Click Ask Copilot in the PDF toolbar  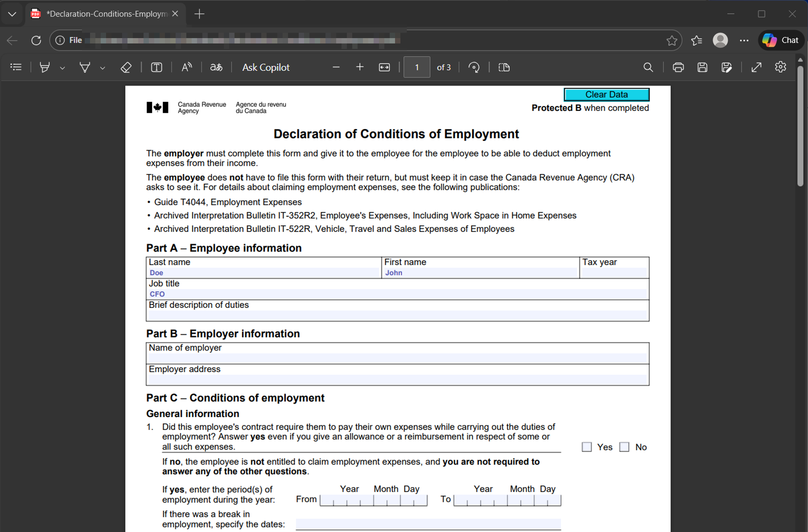266,67
